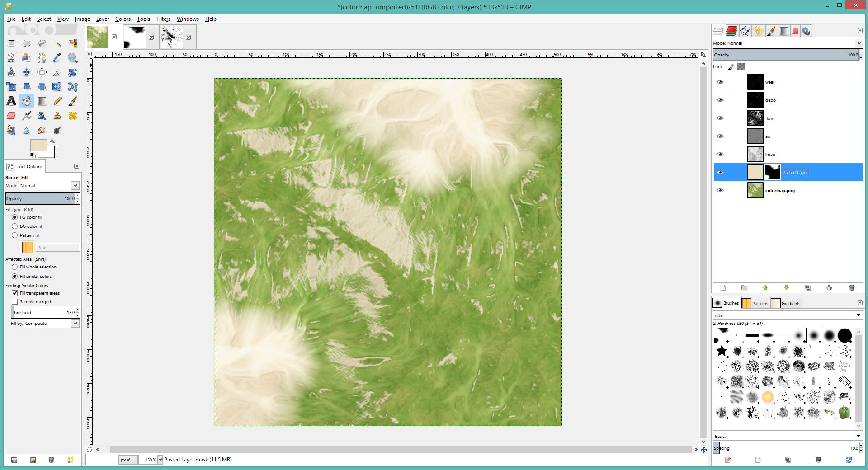Select the colormap.png layer
The height and width of the screenshot is (470, 868).
click(x=779, y=191)
